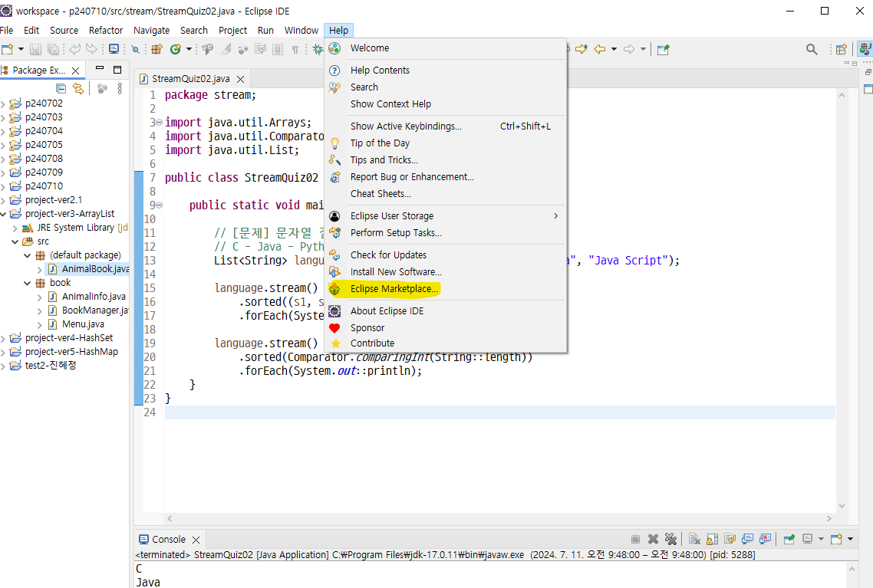Expand the JRE System Library node
The height and width of the screenshot is (588, 873).
coord(15,228)
